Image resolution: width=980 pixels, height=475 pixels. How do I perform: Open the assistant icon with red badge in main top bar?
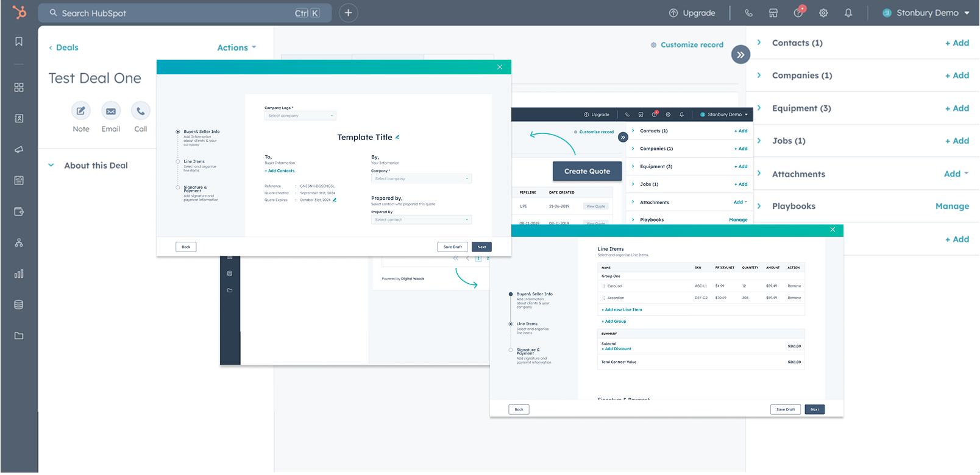tap(798, 12)
